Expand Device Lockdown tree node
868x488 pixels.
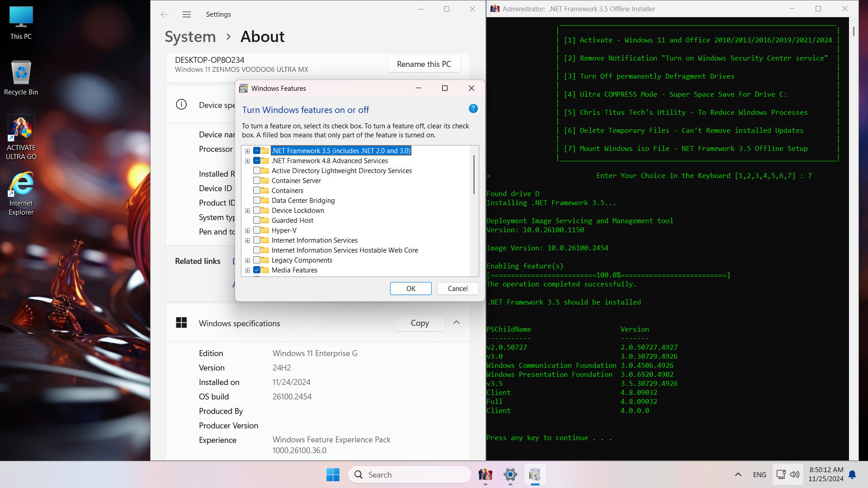(x=247, y=211)
